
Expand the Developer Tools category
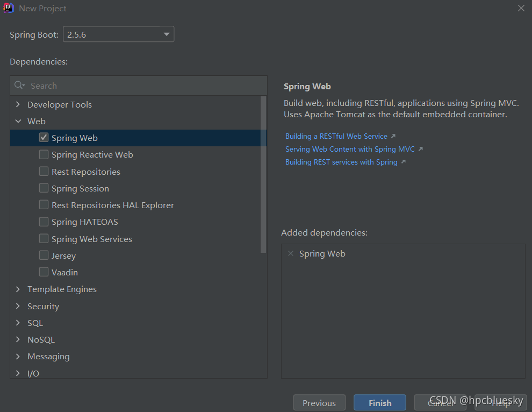point(18,104)
